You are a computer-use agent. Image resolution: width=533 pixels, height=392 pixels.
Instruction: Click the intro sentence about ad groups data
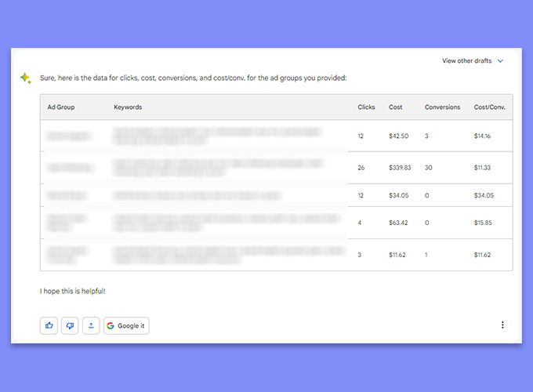point(194,78)
